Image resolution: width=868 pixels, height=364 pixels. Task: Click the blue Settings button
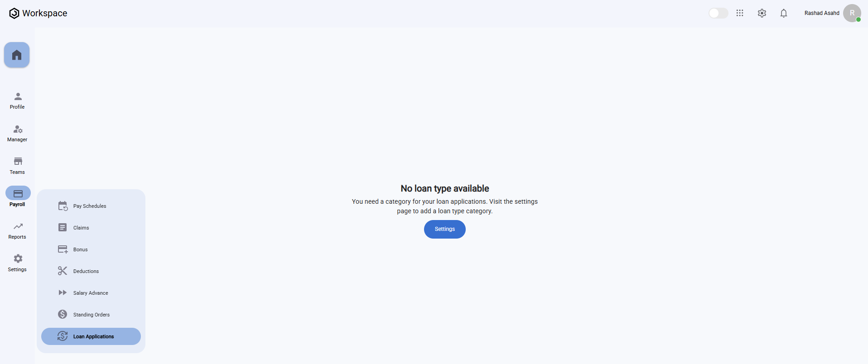[445, 229]
